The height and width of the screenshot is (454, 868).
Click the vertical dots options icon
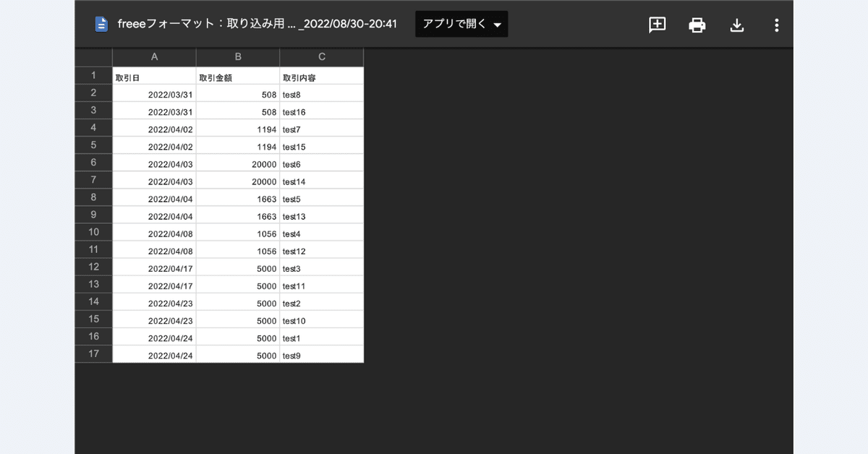pyautogui.click(x=776, y=25)
